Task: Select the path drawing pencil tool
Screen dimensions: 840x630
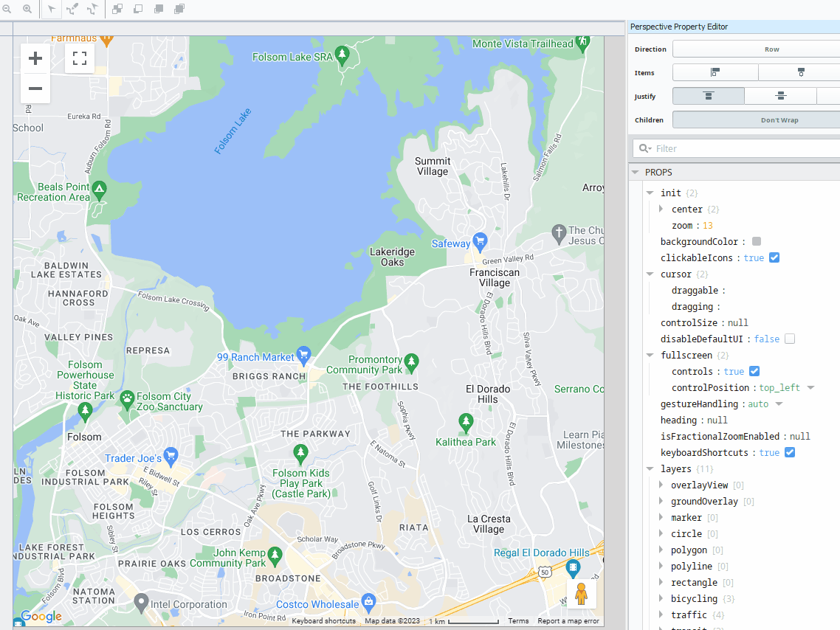Action: (x=72, y=9)
